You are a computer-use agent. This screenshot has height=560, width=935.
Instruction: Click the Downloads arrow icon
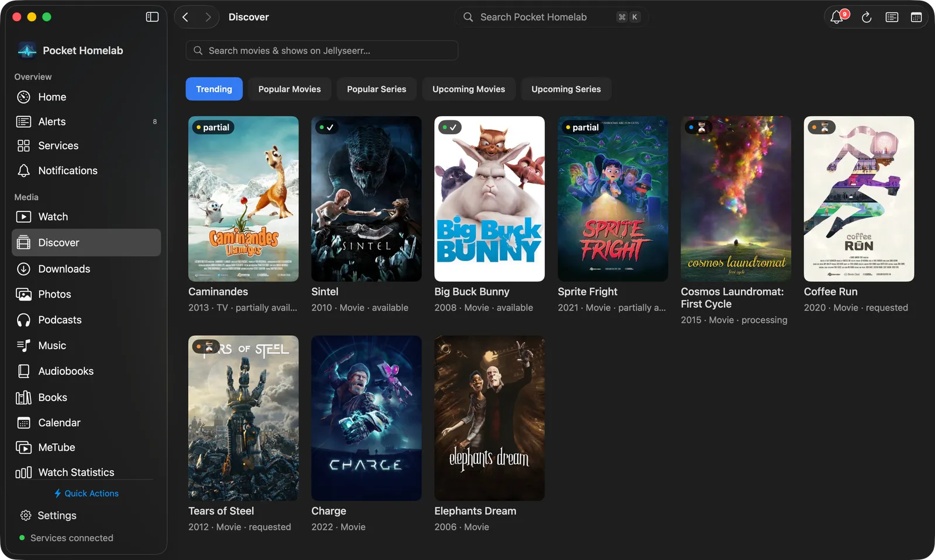[23, 269]
